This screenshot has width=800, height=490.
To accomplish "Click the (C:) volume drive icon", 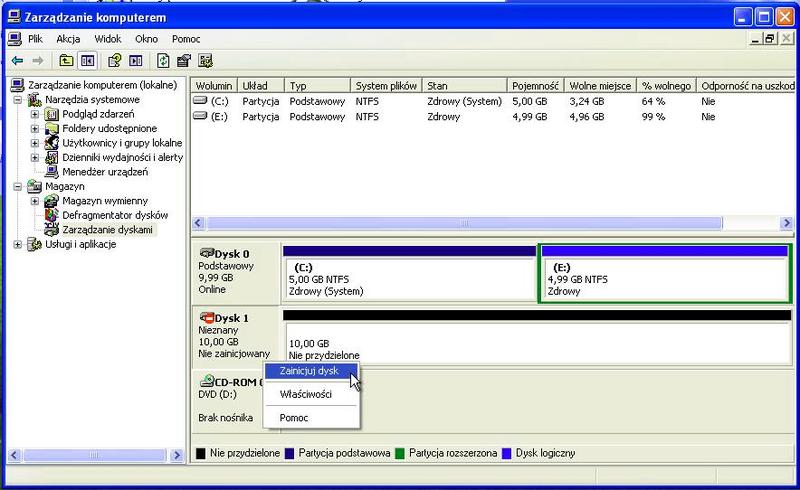I will click(x=201, y=101).
